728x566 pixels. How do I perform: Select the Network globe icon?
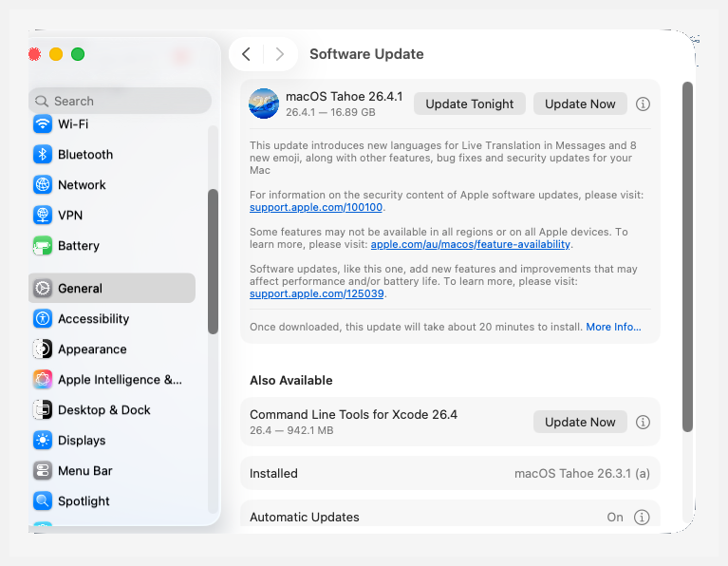click(x=43, y=185)
